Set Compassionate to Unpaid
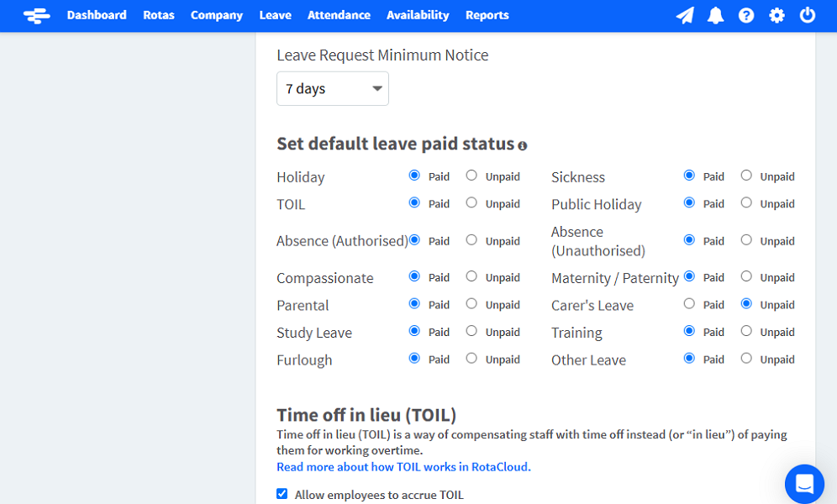 point(471,276)
